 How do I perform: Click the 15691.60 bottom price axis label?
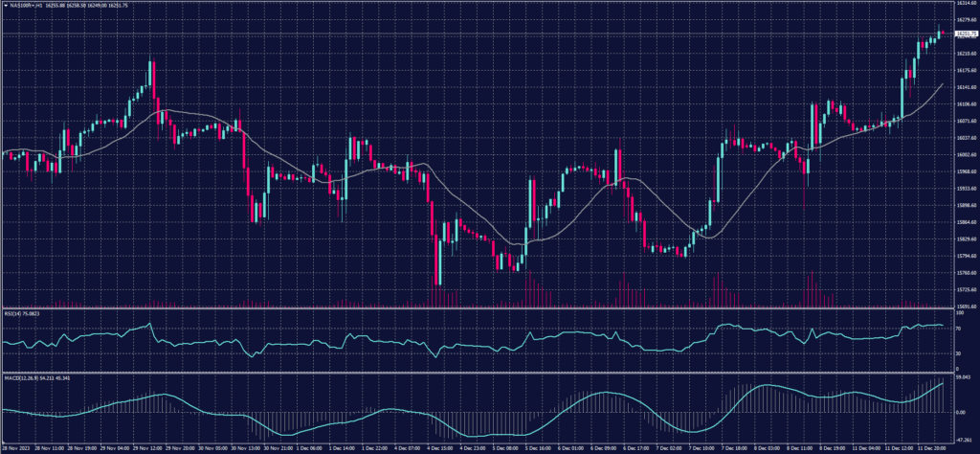pos(965,306)
